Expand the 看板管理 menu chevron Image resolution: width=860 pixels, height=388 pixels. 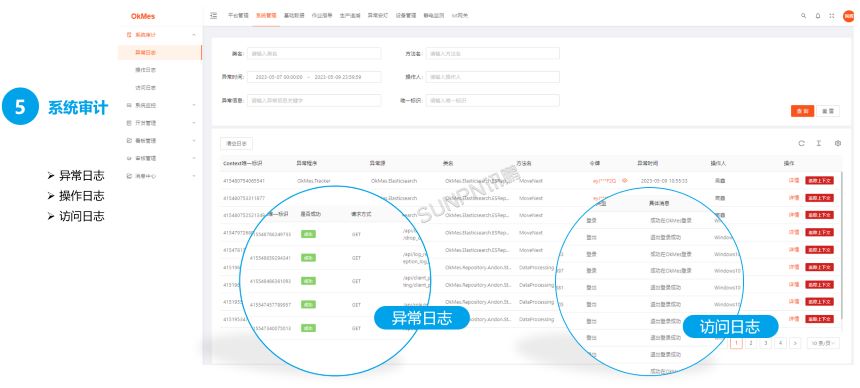pos(194,140)
